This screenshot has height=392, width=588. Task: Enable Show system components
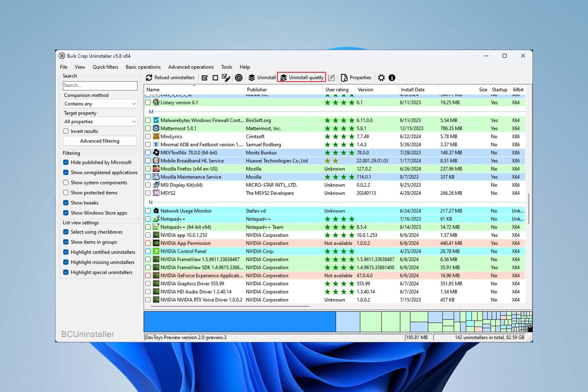pos(66,183)
